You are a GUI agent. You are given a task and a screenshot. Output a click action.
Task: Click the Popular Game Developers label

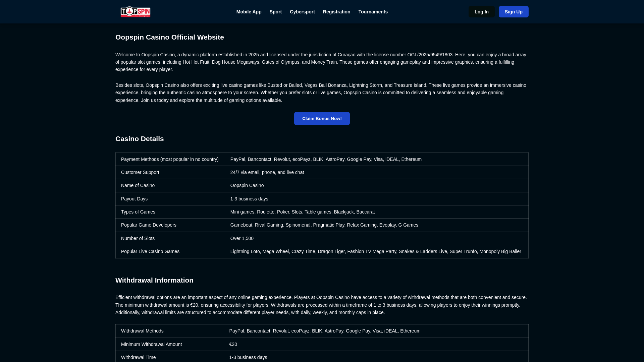coord(170,225)
